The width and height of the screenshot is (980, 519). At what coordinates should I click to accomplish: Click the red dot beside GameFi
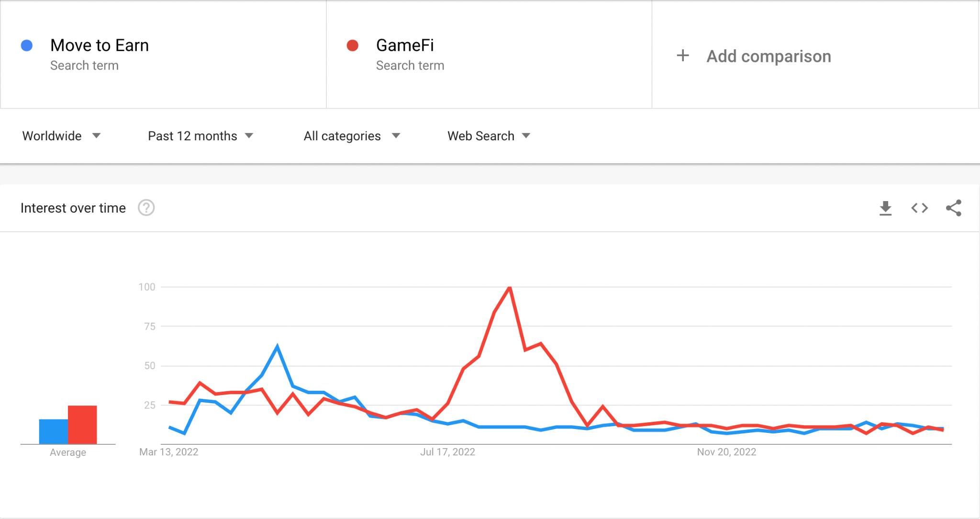pyautogui.click(x=353, y=45)
